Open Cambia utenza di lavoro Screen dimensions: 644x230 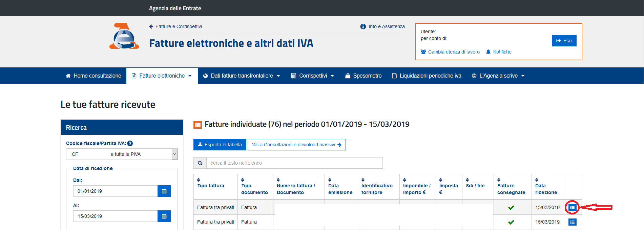[450, 52]
